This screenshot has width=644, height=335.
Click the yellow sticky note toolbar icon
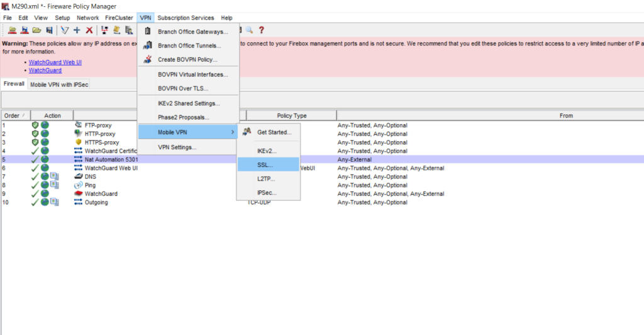[116, 30]
